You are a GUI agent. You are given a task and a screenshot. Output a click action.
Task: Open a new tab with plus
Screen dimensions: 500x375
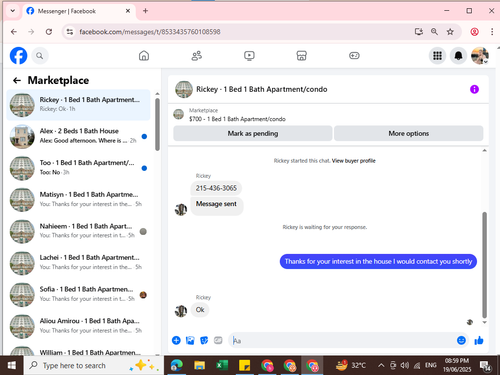point(145,11)
